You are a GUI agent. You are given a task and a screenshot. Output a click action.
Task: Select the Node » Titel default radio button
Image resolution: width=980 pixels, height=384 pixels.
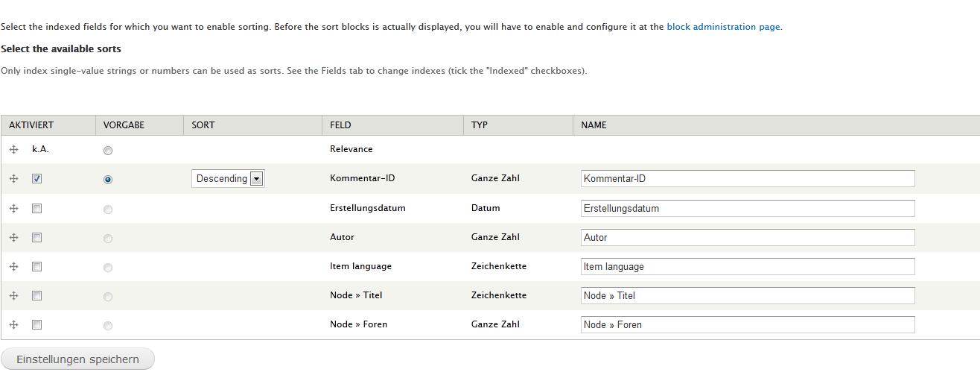(x=109, y=297)
